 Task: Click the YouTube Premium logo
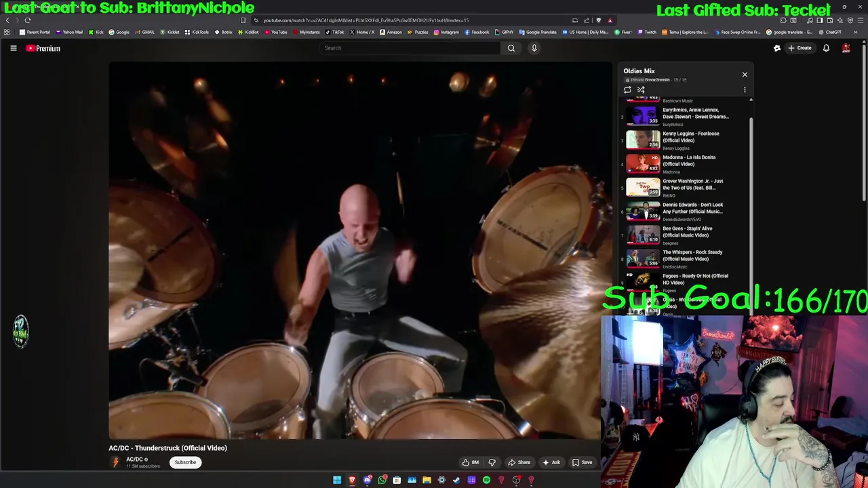(x=43, y=48)
